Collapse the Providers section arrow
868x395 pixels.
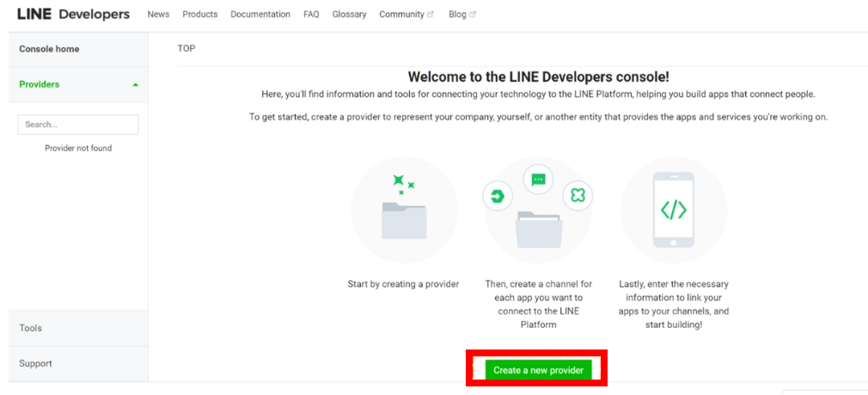click(136, 85)
